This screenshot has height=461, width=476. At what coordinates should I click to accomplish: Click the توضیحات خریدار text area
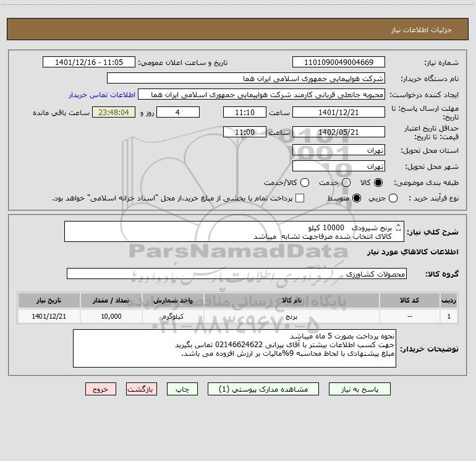point(234,348)
